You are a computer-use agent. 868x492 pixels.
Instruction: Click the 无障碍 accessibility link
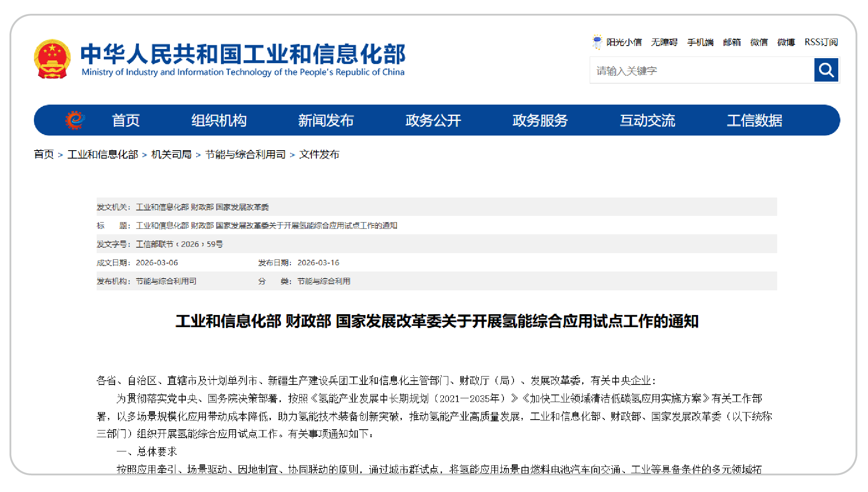[664, 42]
